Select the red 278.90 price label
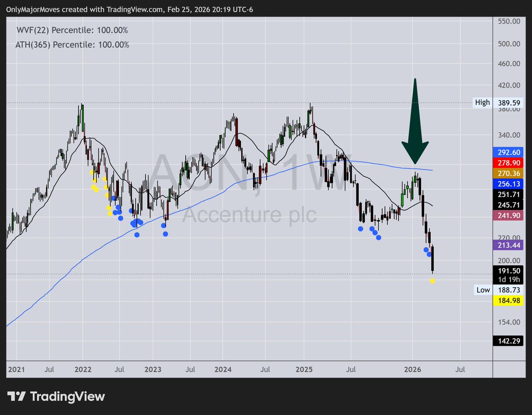Viewport: 532px width, 415px height. (x=508, y=162)
